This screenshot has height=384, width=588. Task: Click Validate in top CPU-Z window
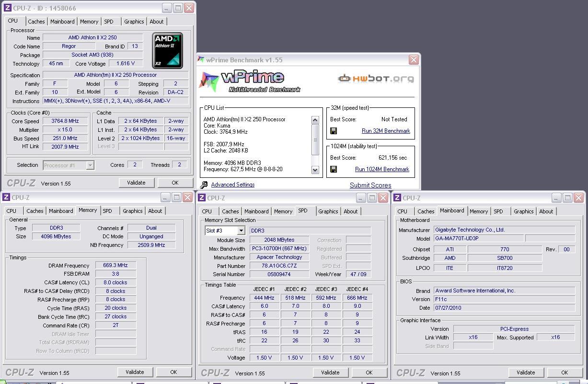(136, 183)
